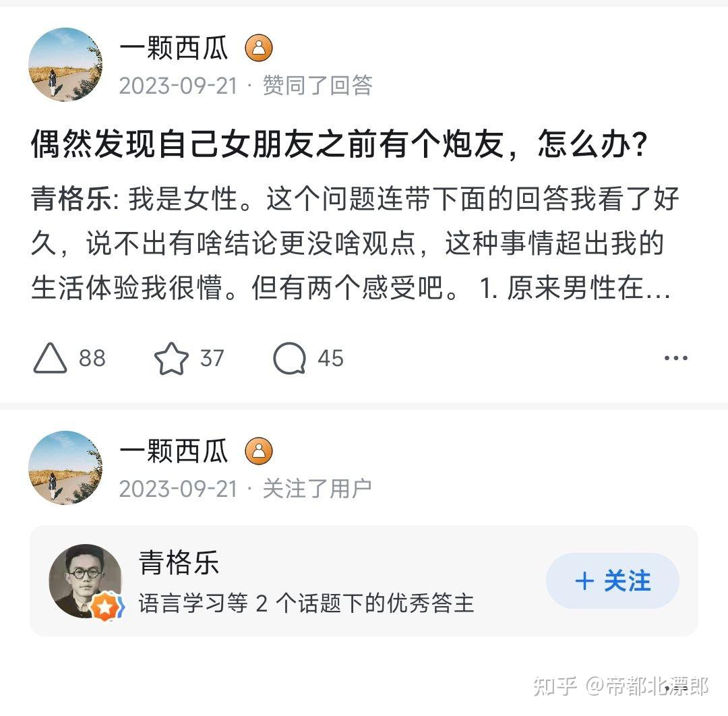View 一颗西瓜 avatar in second post
The width and height of the screenshot is (728, 716).
(65, 468)
